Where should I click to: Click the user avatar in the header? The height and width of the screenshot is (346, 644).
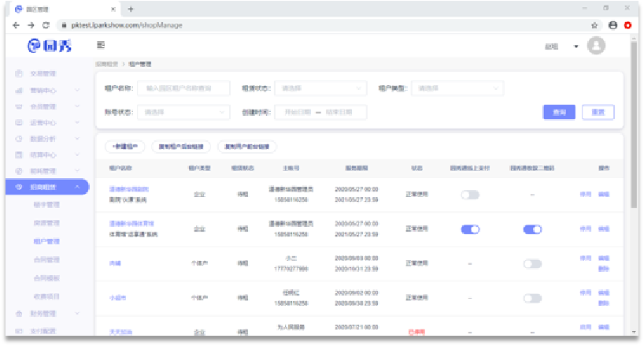point(596,46)
